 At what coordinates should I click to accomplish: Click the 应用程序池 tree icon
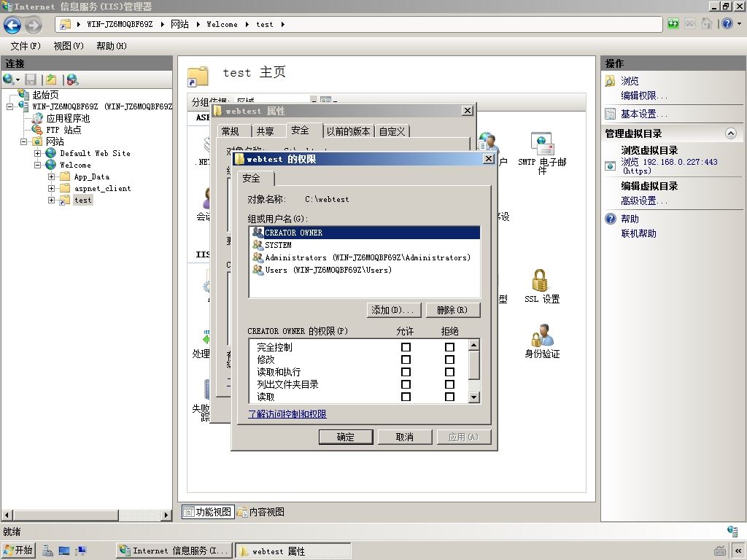pyautogui.click(x=37, y=118)
